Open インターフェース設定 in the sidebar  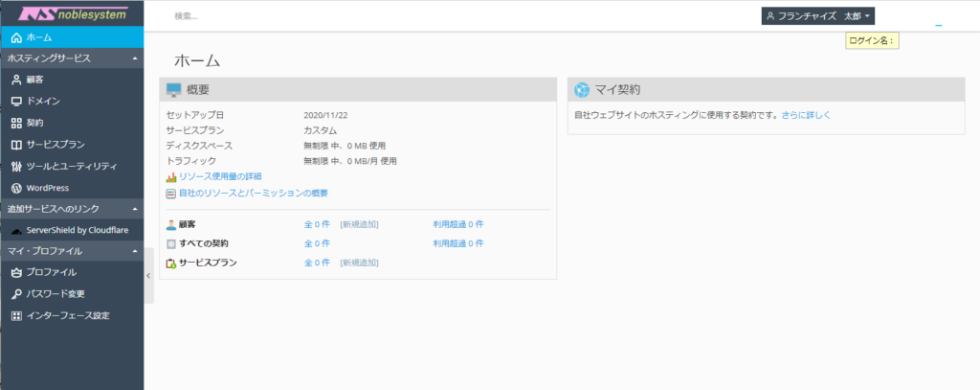(x=67, y=315)
